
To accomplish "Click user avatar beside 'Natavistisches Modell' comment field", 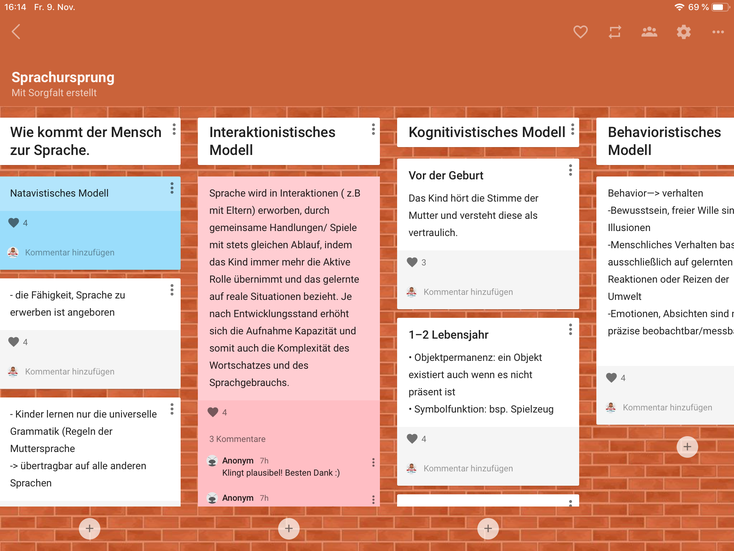I will coord(13,252).
